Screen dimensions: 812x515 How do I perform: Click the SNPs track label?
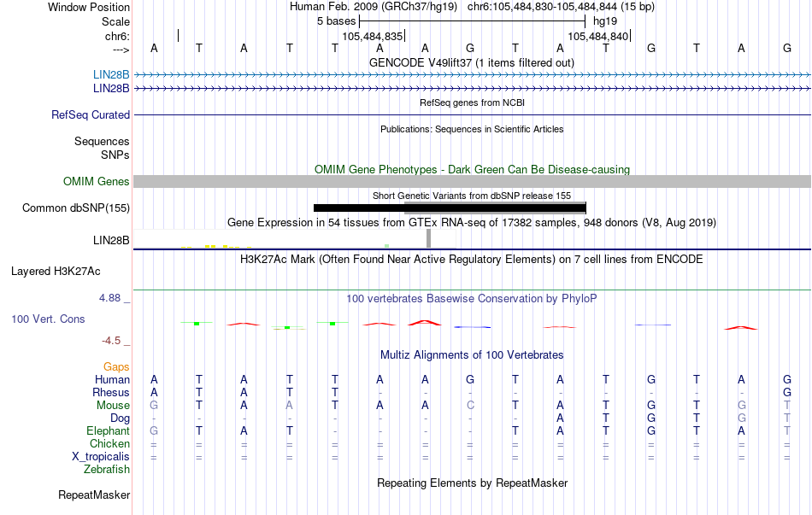point(115,155)
